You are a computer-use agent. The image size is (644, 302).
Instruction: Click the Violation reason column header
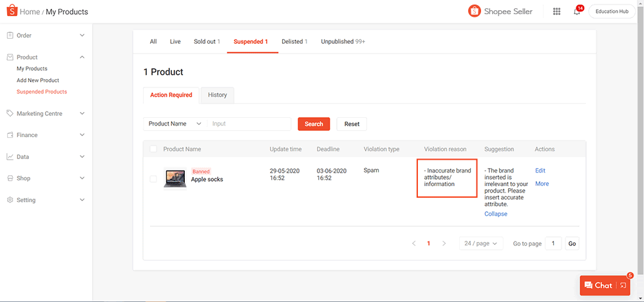[445, 149]
